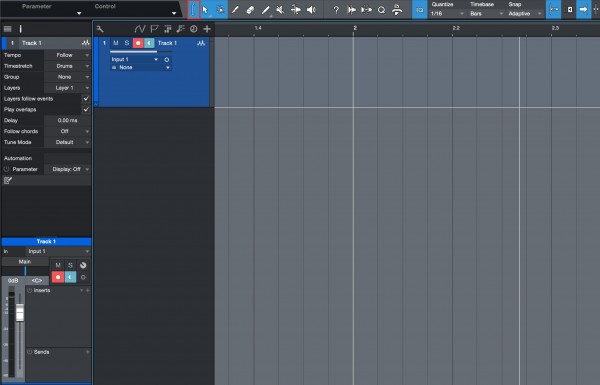600x385 pixels.
Task: Open the Control dropdown arrow at top
Action: coord(174,13)
